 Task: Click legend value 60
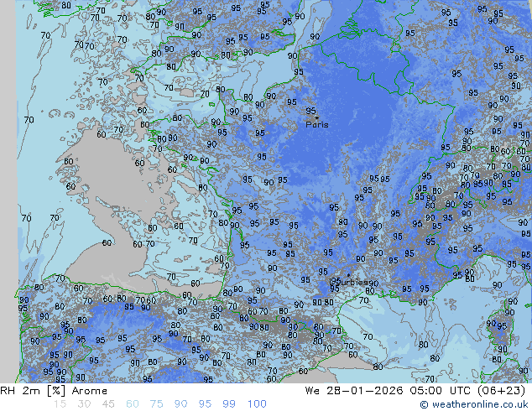pyautogui.click(x=133, y=404)
